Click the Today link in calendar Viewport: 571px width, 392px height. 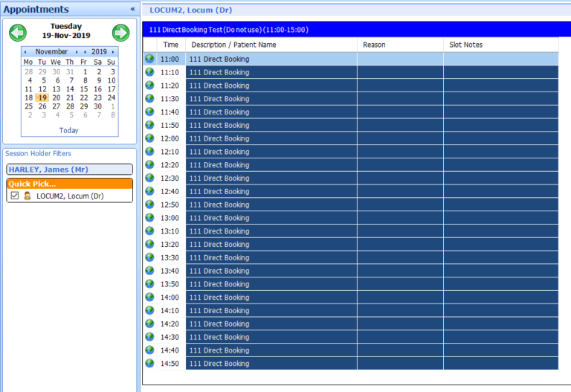tap(69, 130)
